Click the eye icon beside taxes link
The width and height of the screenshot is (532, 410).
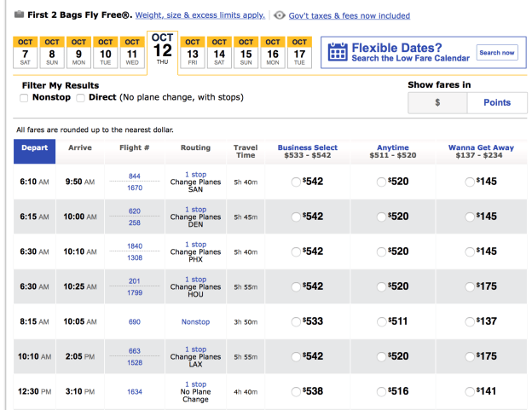tap(280, 15)
